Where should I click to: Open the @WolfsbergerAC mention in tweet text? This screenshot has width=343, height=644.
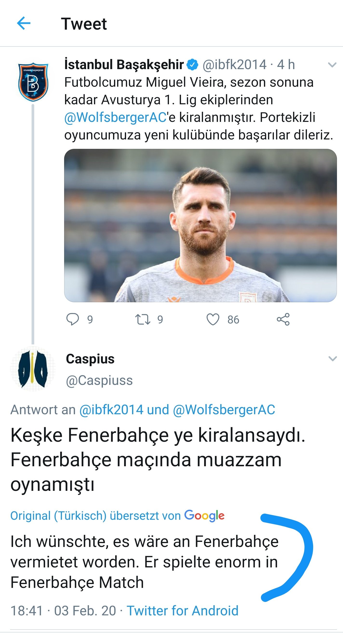(115, 118)
